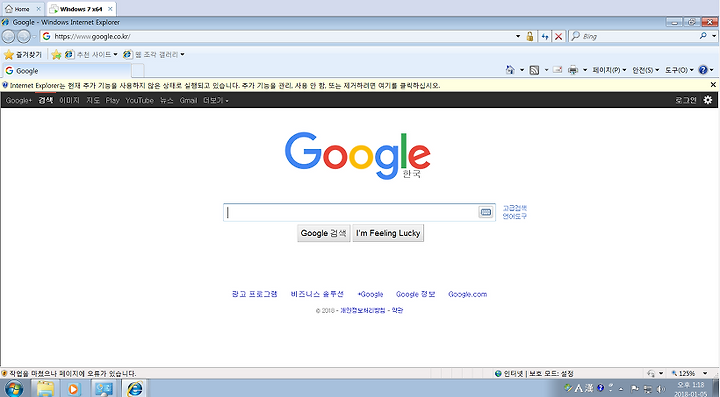
Task: Click the IME Hanja (漢) conversion button
Action: (589, 388)
